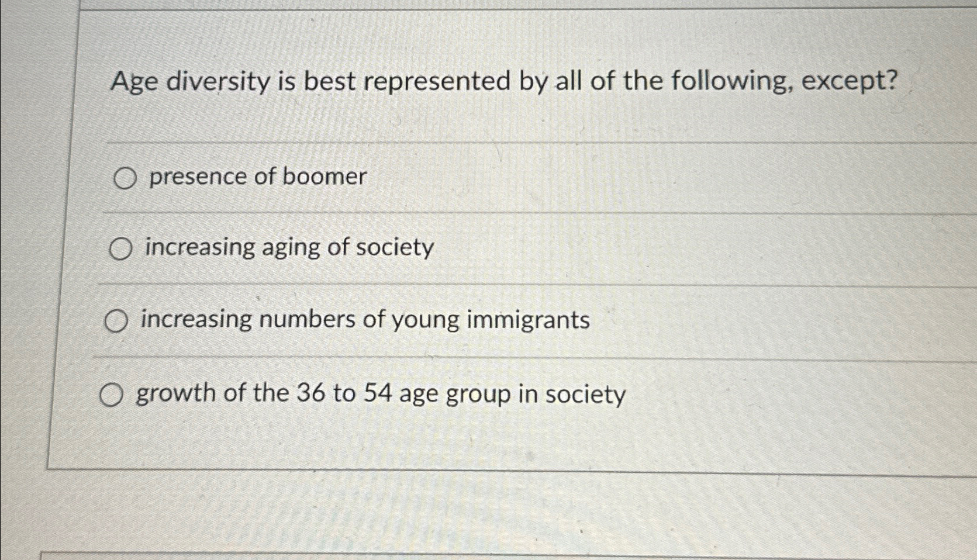
Task: Click the numbers '36 to 54' in the last option
Action: [x=344, y=393]
